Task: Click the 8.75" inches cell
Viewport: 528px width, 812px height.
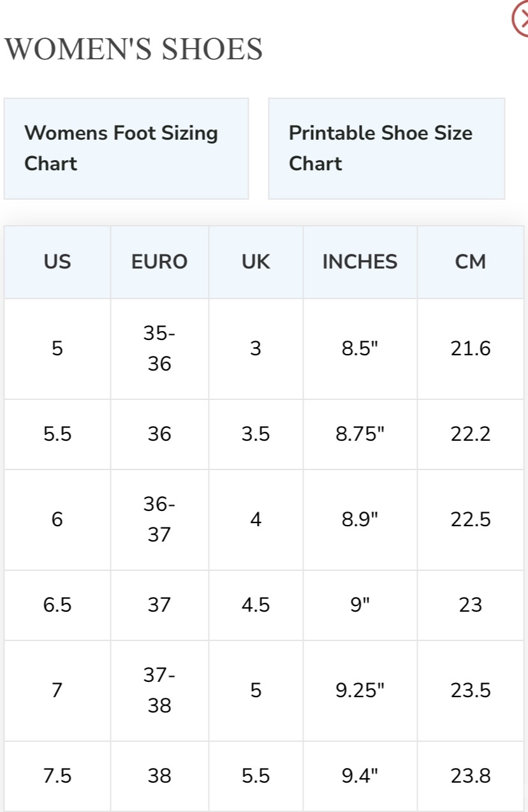Action: click(360, 434)
